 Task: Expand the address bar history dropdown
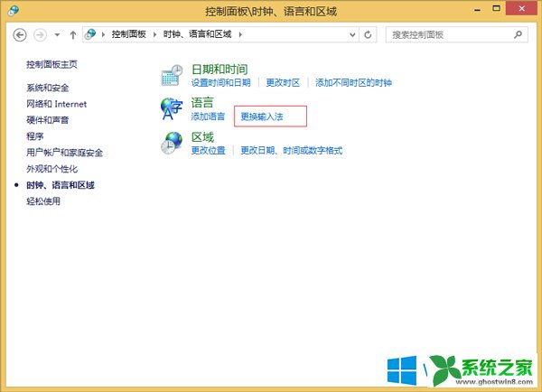(351, 34)
